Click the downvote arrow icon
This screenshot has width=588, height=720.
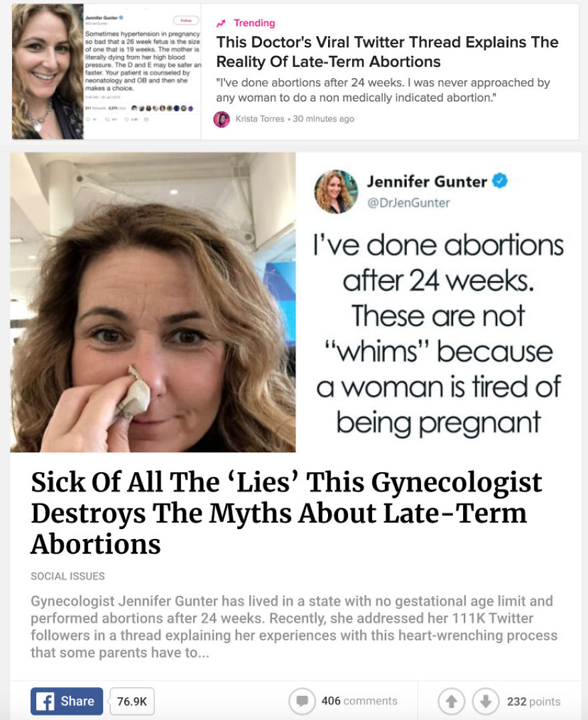pos(486,701)
